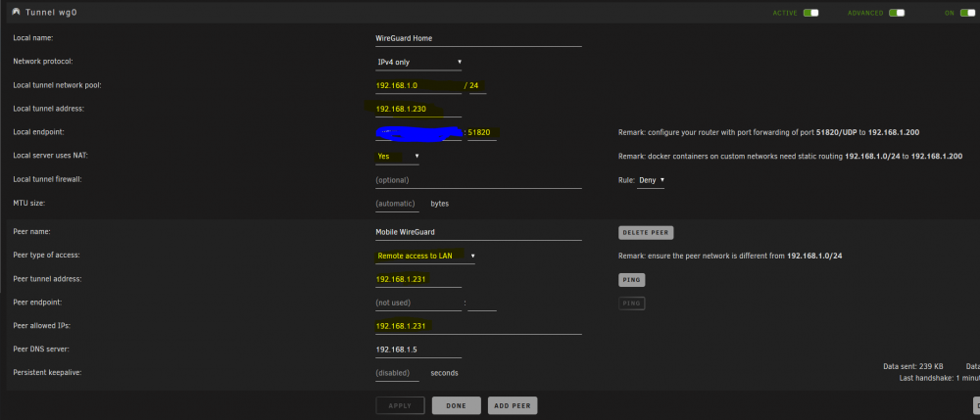The width and height of the screenshot is (980, 420).
Task: Toggle the ADVANCED view switch
Action: (x=897, y=13)
